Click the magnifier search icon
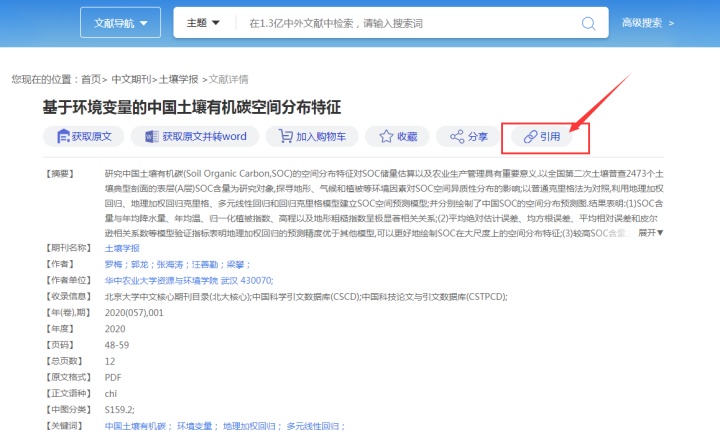720x438 pixels. tap(588, 23)
